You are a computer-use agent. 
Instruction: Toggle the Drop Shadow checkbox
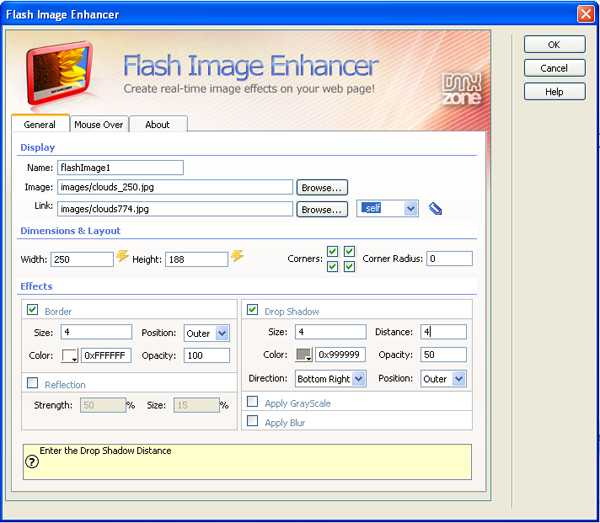(x=252, y=310)
